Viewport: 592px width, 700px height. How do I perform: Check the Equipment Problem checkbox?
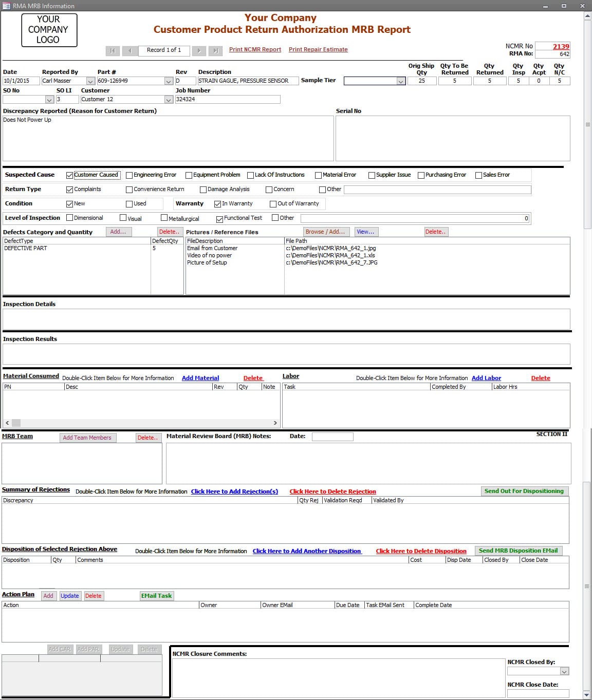click(189, 175)
